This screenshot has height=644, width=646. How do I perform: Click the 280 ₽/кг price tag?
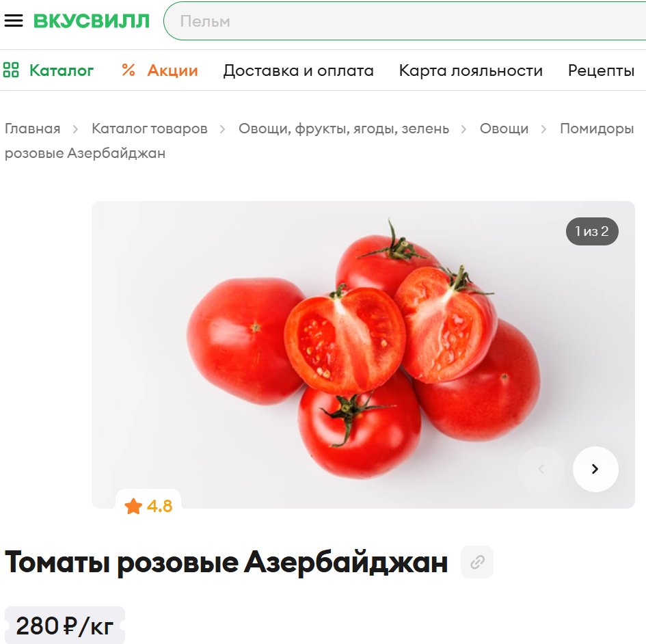coord(65,626)
